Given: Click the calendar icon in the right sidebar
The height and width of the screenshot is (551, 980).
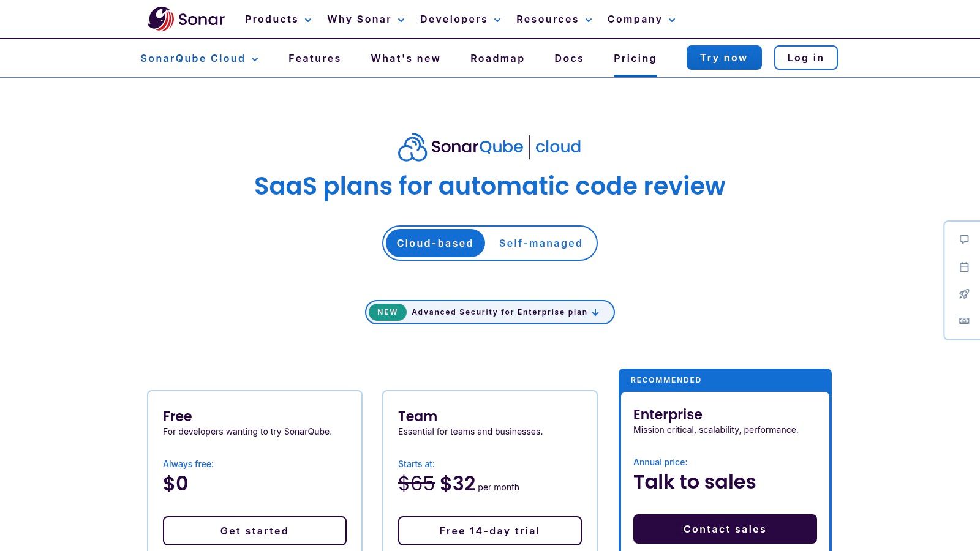Looking at the screenshot, I should pos(964,267).
